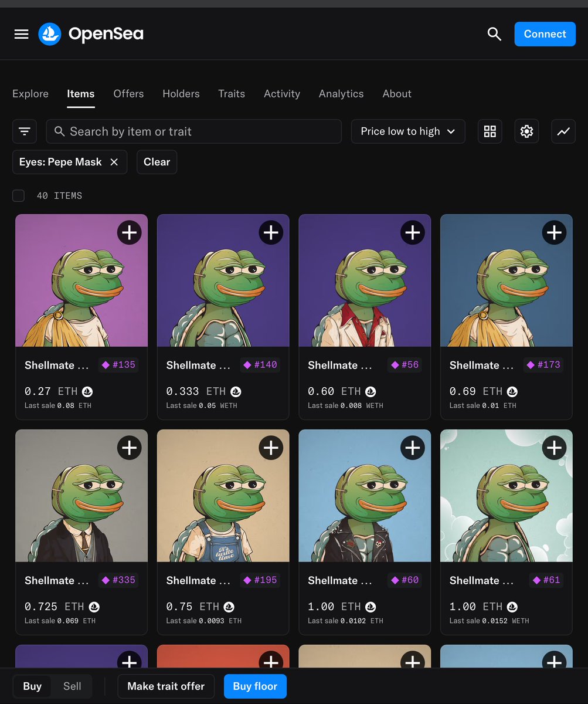588x704 pixels.
Task: Click the #173 rarity badge
Action: pyautogui.click(x=543, y=365)
